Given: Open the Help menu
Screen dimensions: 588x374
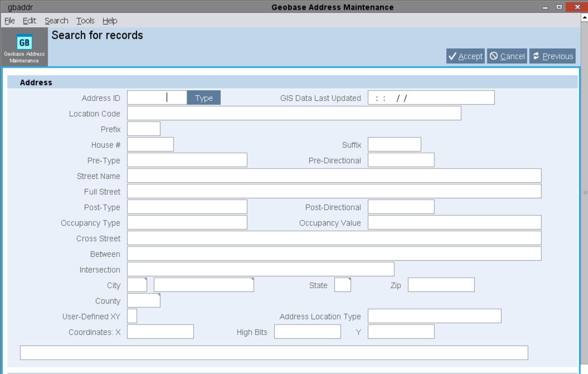Looking at the screenshot, I should [110, 21].
